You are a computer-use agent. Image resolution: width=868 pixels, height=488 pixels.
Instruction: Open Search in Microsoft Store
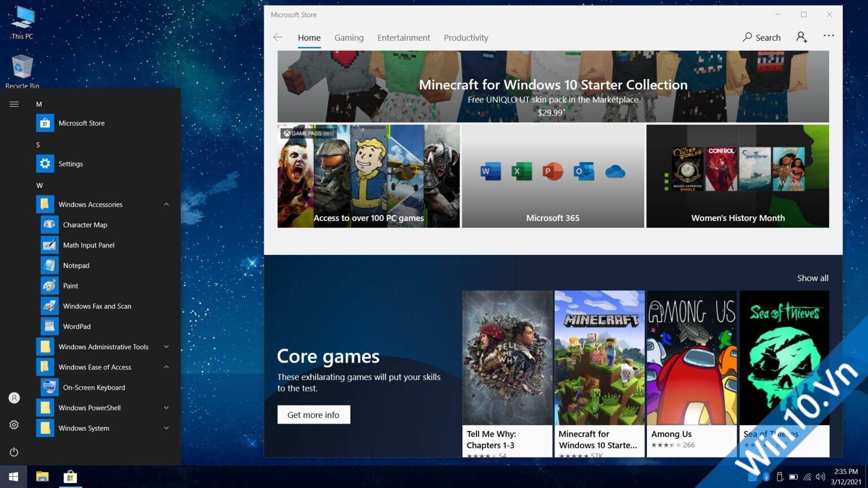pos(761,37)
